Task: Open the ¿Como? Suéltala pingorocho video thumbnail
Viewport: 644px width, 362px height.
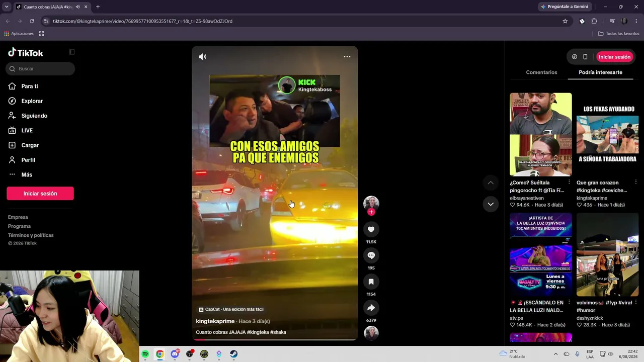Action: (541, 134)
